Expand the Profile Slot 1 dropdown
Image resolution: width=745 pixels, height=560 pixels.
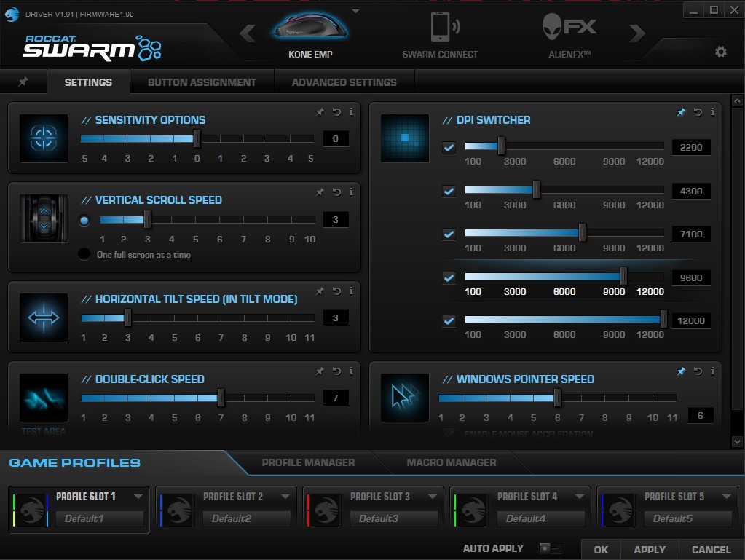(x=138, y=497)
